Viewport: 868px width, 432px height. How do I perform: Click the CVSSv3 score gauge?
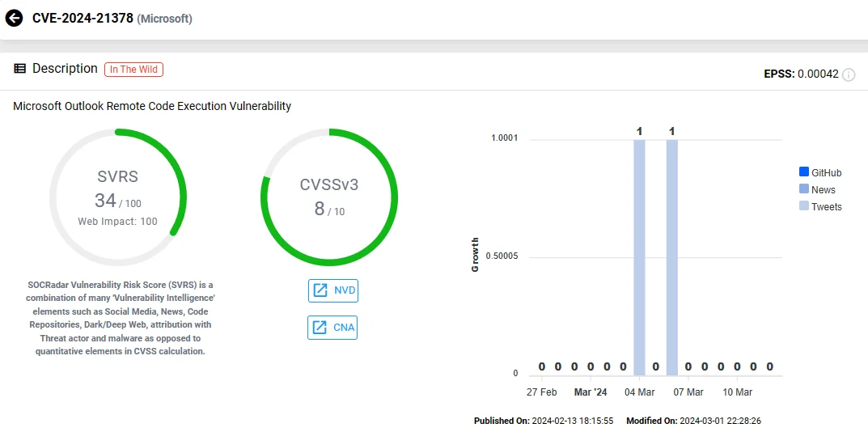(329, 197)
